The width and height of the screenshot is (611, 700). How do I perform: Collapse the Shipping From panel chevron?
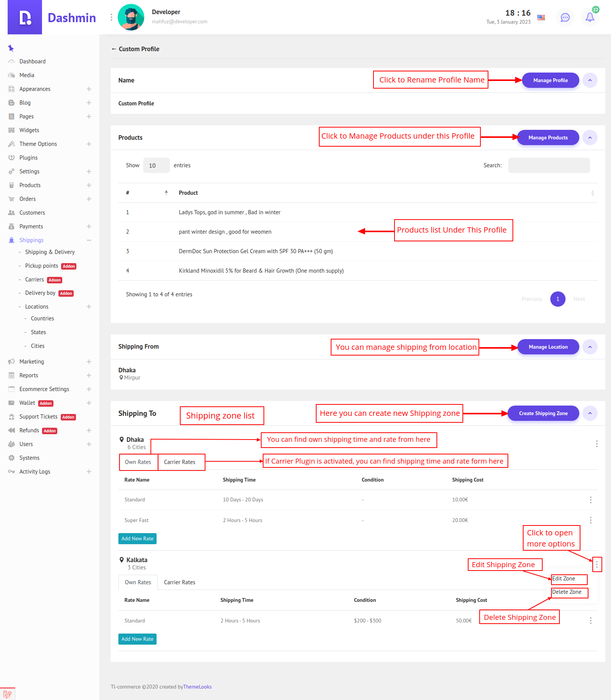[x=590, y=347]
